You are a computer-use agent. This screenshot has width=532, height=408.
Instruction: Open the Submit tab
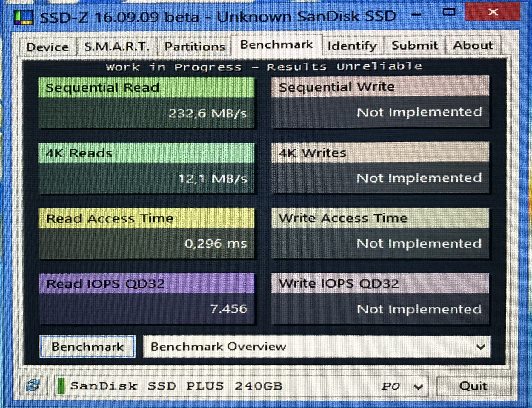click(415, 45)
